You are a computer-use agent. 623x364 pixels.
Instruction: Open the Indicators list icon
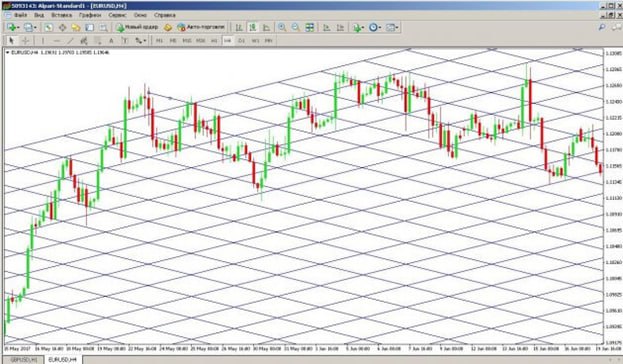click(357, 27)
